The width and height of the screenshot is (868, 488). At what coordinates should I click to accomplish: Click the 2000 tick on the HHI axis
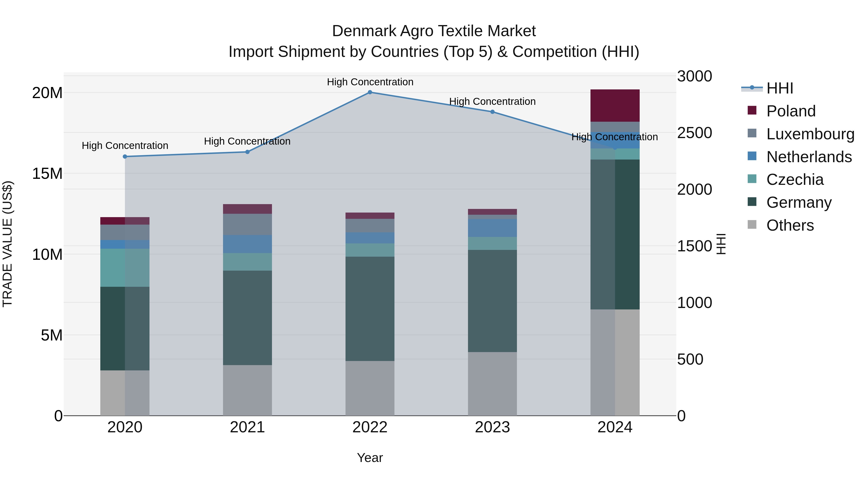click(x=695, y=189)
